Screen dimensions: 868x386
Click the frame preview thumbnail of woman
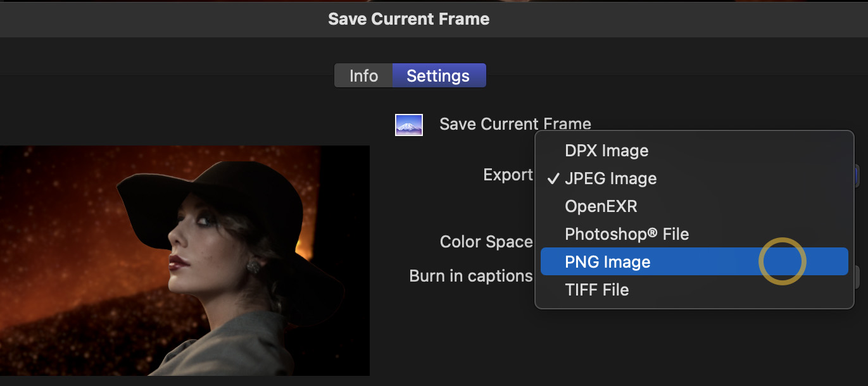(184, 260)
